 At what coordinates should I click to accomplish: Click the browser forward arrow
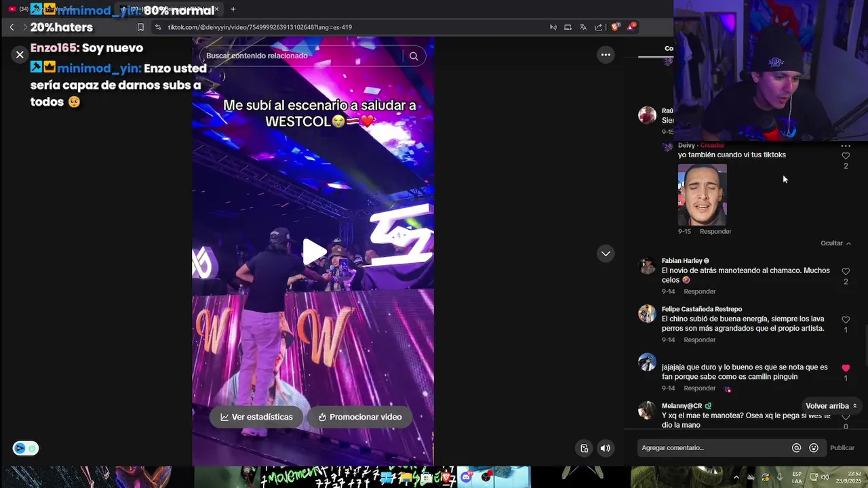[25, 27]
